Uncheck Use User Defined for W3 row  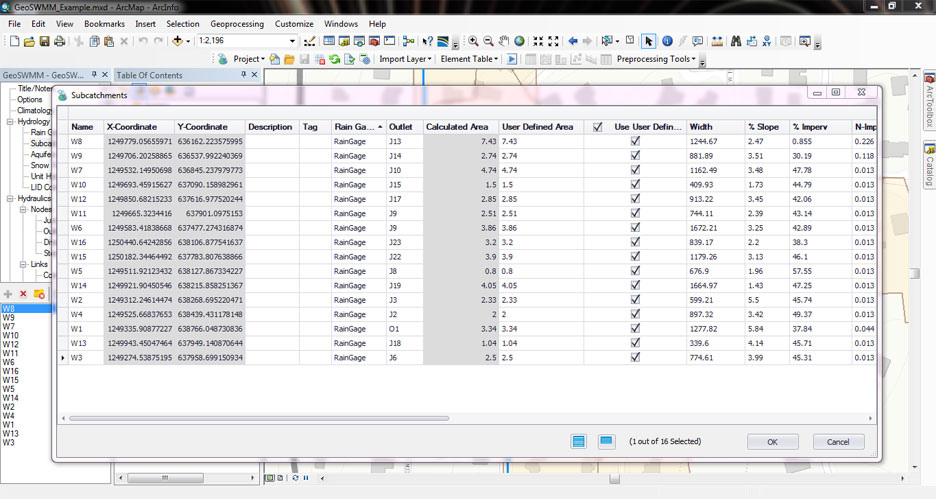[x=635, y=357]
